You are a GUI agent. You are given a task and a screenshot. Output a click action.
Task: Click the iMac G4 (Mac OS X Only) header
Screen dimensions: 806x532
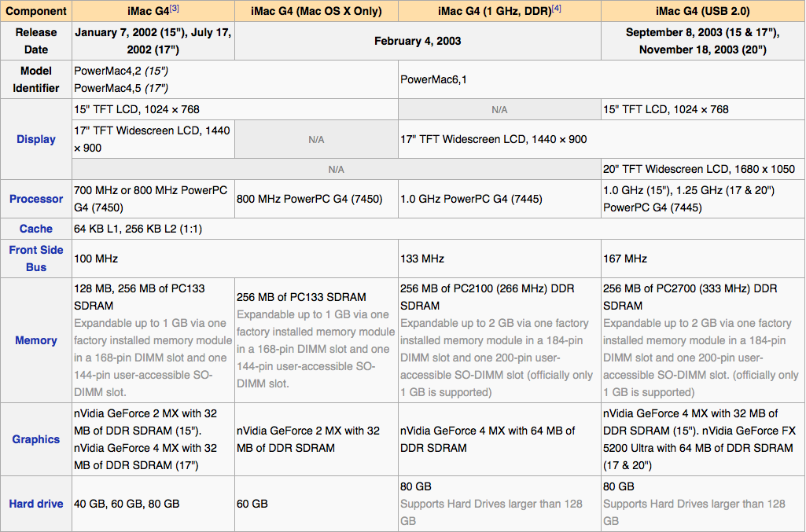(x=316, y=11)
